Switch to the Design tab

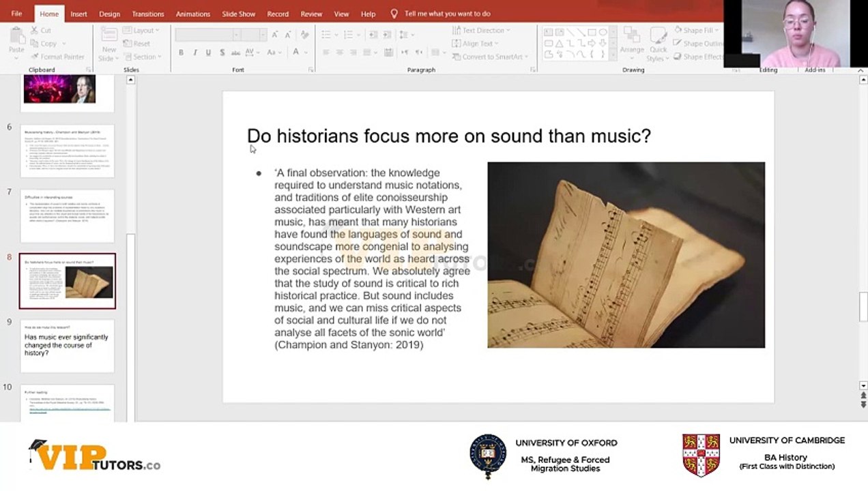pyautogui.click(x=109, y=14)
